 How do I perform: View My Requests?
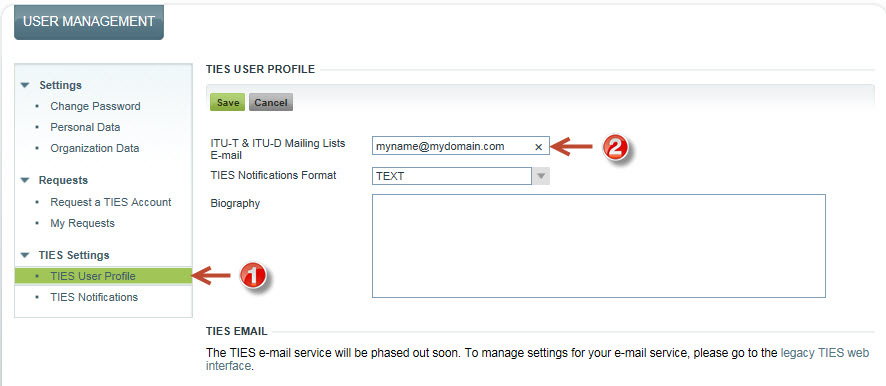[82, 223]
